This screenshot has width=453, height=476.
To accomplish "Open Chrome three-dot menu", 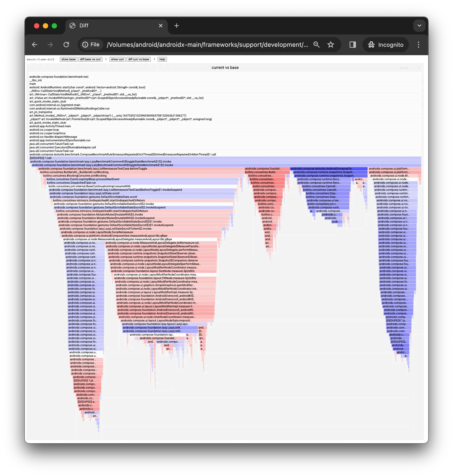I will pos(419,45).
